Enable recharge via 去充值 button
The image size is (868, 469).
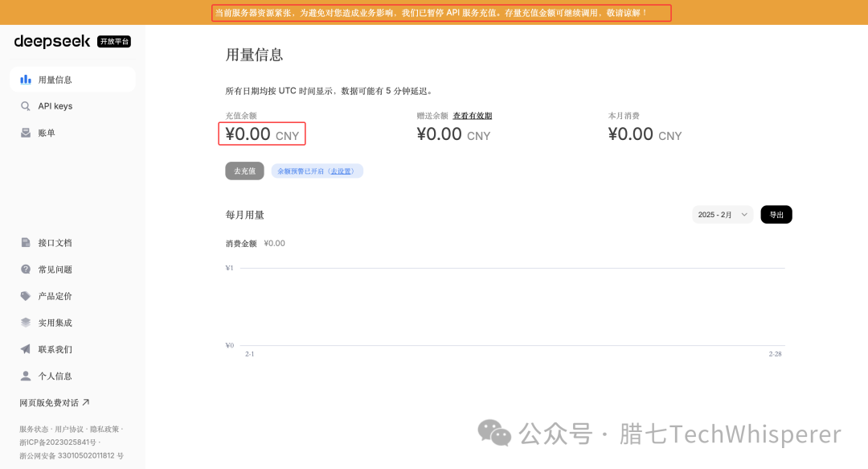(x=244, y=171)
